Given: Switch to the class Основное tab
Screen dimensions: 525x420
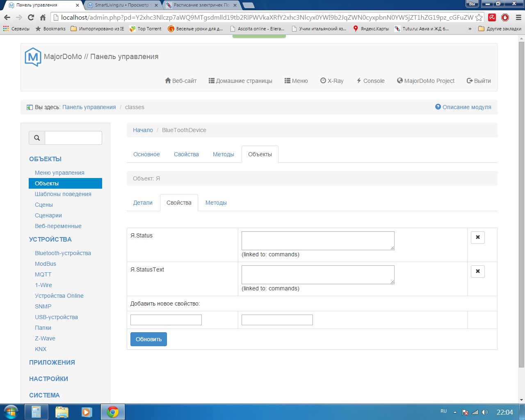Looking at the screenshot, I should pyautogui.click(x=146, y=154).
